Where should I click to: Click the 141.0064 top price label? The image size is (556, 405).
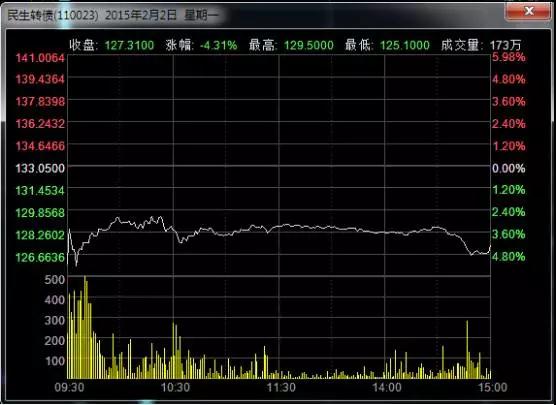coord(40,57)
